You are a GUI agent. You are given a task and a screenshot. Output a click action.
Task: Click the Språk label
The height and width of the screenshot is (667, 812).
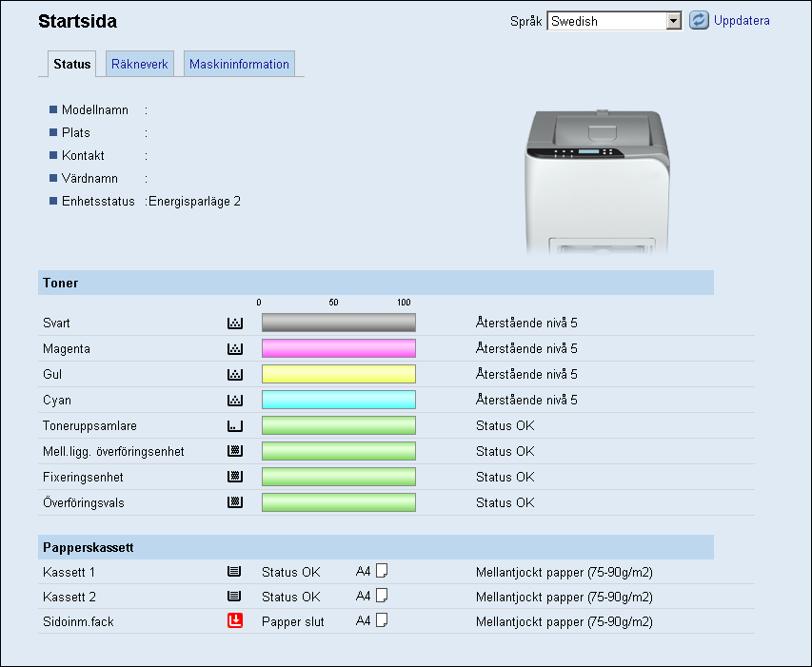coord(525,21)
